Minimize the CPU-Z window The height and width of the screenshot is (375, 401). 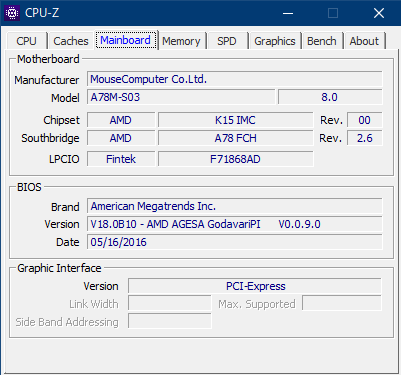[x=288, y=13]
